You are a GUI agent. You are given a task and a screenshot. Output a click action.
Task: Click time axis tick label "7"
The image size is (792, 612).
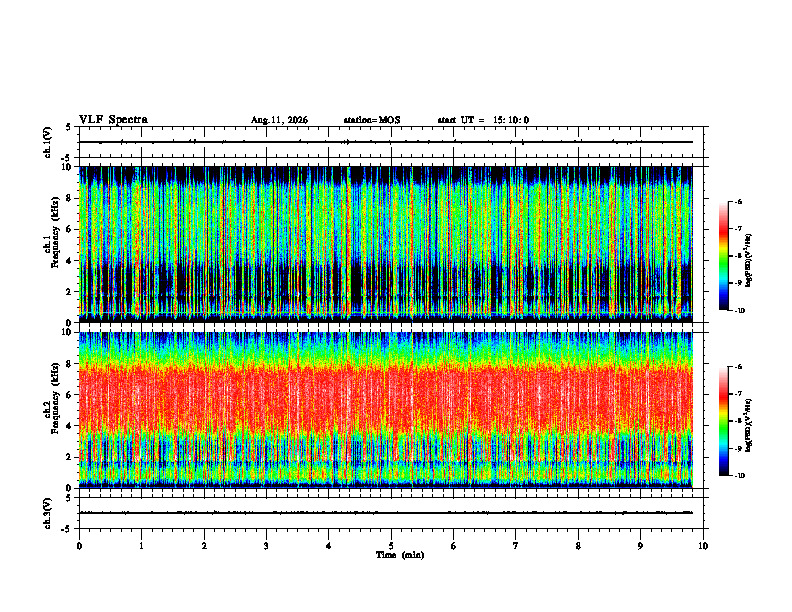[516, 546]
